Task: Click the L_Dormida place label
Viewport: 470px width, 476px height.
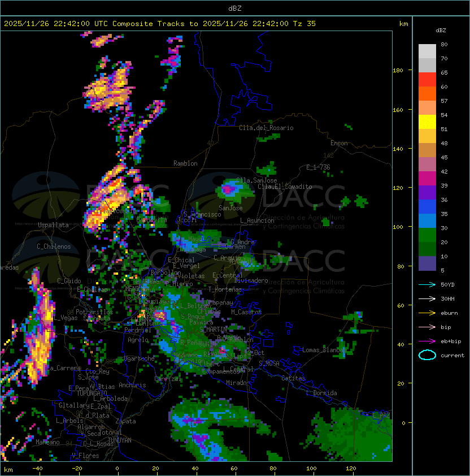Action: (321, 393)
